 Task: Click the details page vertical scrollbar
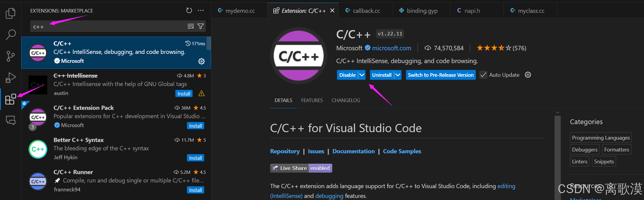click(x=558, y=158)
